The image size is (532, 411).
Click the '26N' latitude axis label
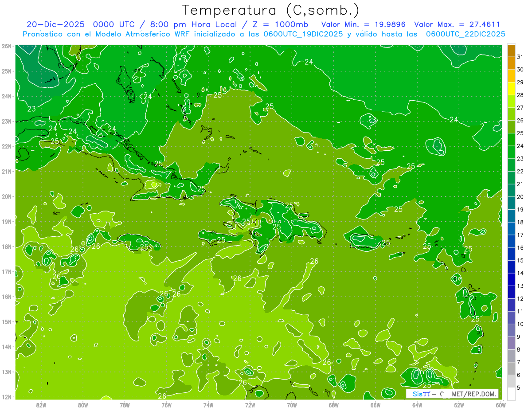coord(7,46)
